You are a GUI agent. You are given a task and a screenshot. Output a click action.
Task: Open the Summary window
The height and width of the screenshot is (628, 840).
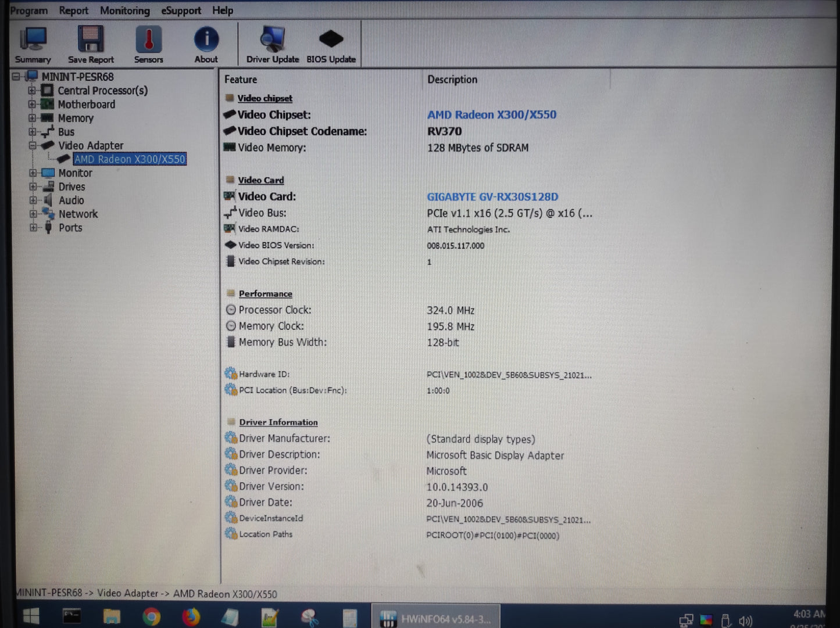[x=33, y=44]
